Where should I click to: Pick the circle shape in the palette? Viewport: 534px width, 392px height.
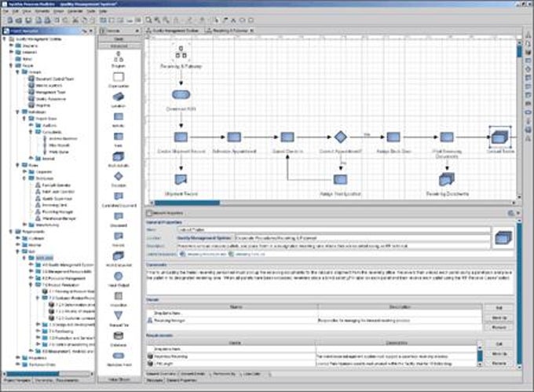118,276
